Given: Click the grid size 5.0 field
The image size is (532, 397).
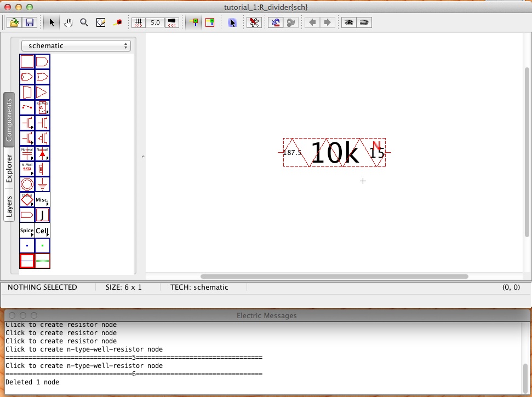Looking at the screenshot, I should [155, 22].
